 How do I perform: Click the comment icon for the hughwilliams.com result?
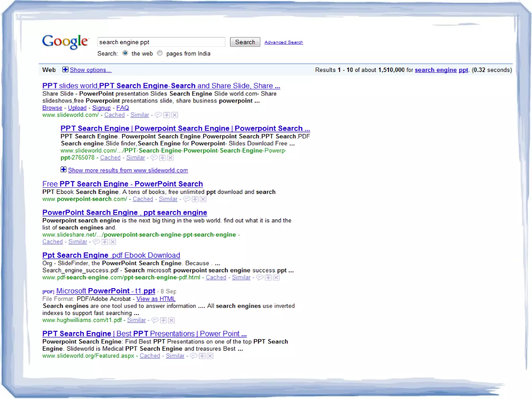click(155, 320)
